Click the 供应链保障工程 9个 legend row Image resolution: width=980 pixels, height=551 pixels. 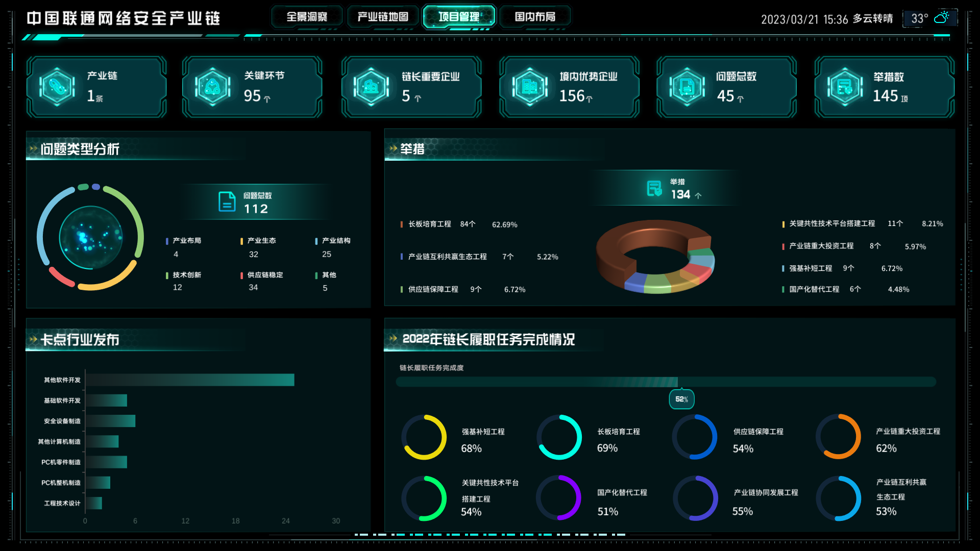462,289
